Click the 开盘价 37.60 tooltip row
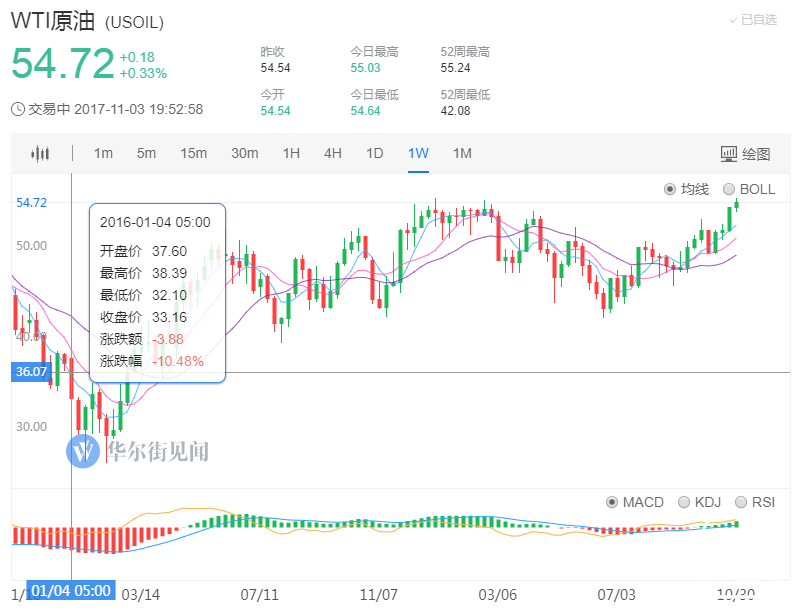Image resolution: width=803 pixels, height=611 pixels. click(x=143, y=251)
